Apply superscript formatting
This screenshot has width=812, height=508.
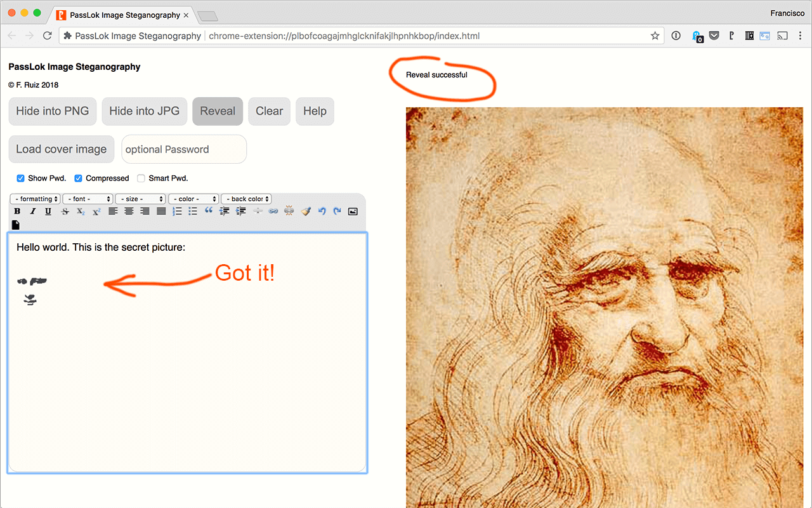pyautogui.click(x=96, y=211)
